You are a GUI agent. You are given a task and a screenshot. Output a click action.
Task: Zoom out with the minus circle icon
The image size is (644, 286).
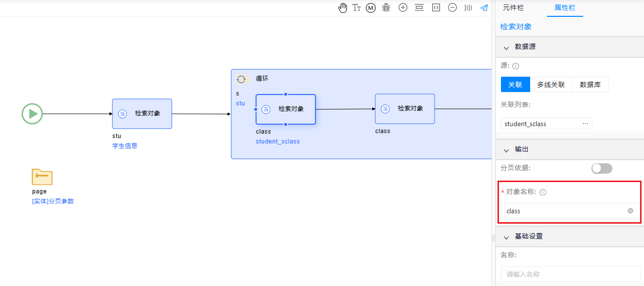click(452, 8)
